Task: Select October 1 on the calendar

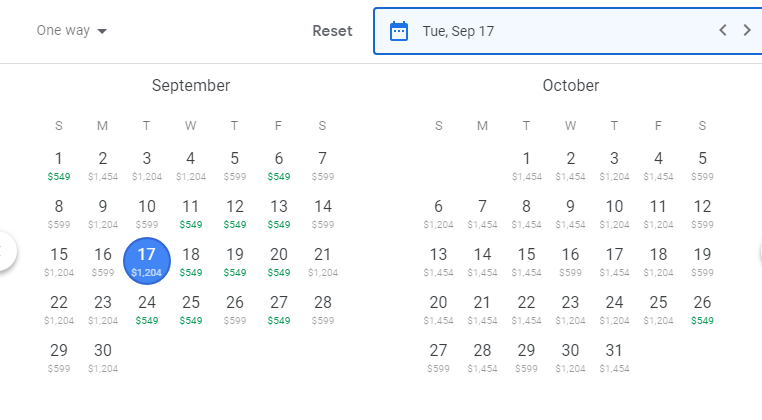Action: 526,164
